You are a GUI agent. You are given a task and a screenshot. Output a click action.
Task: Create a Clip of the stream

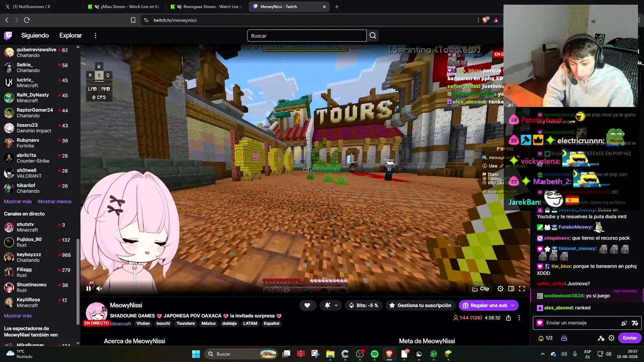click(x=480, y=289)
